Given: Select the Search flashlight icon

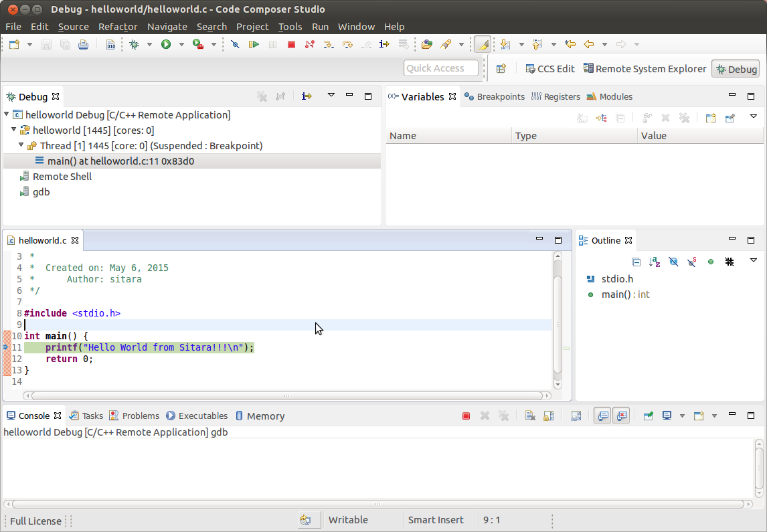Looking at the screenshot, I should 445,44.
